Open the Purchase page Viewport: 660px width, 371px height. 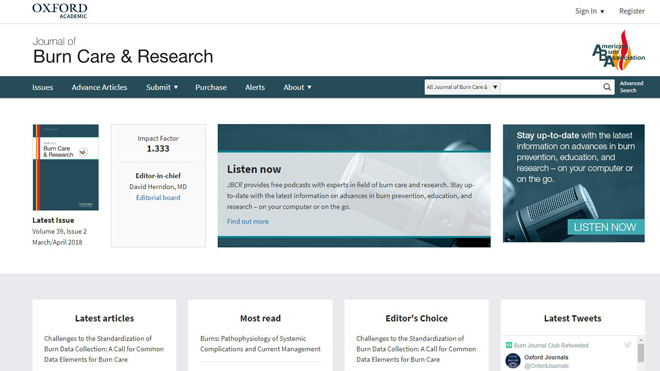point(211,87)
